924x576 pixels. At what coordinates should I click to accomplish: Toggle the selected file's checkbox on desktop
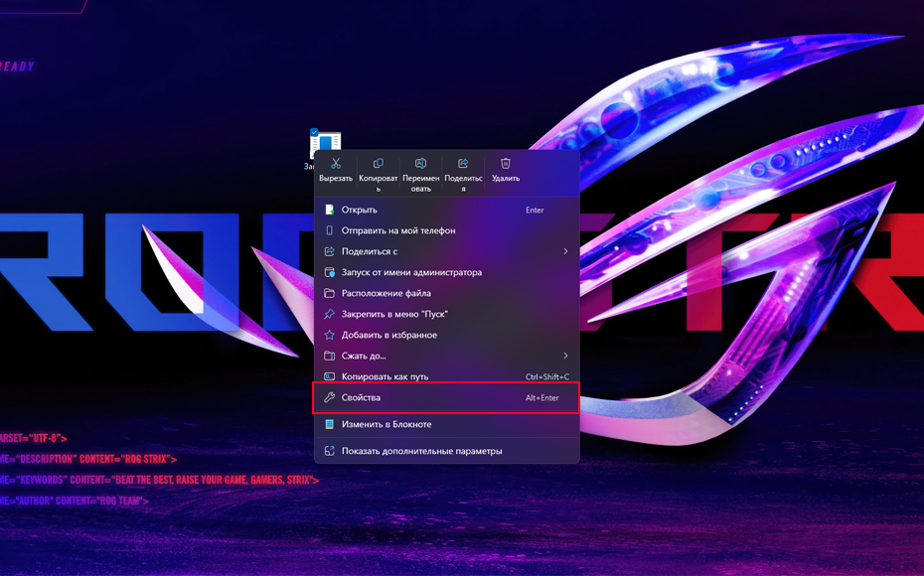(314, 132)
